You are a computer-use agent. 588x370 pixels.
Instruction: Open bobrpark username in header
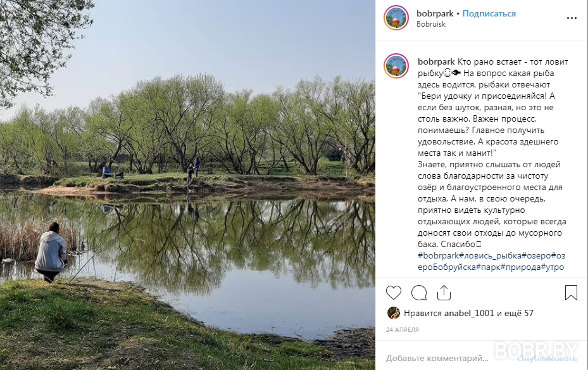(435, 13)
